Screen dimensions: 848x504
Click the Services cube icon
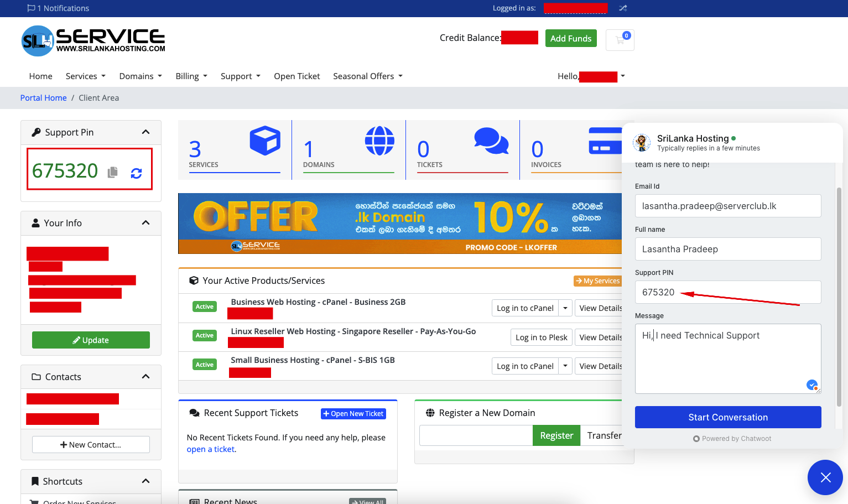pos(265,141)
